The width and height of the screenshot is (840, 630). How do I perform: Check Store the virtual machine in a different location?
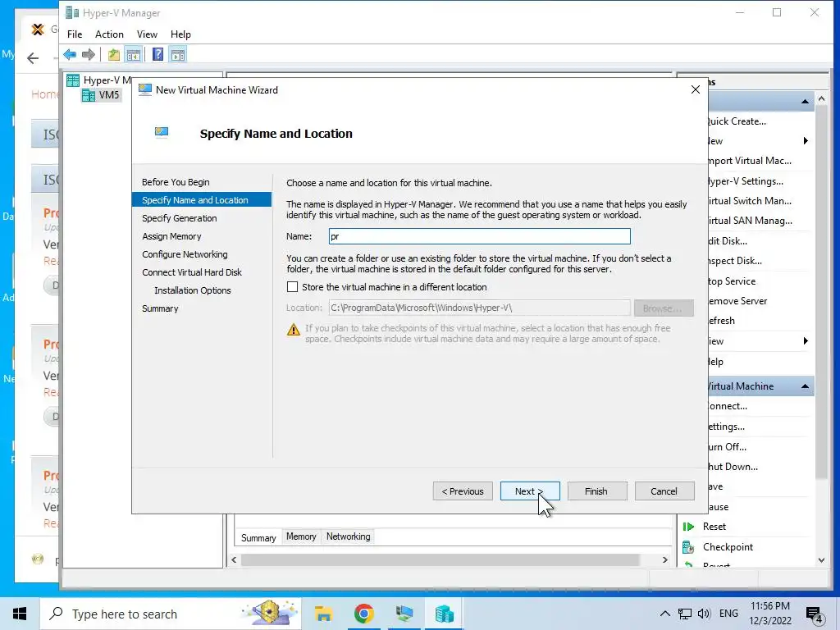(x=293, y=287)
